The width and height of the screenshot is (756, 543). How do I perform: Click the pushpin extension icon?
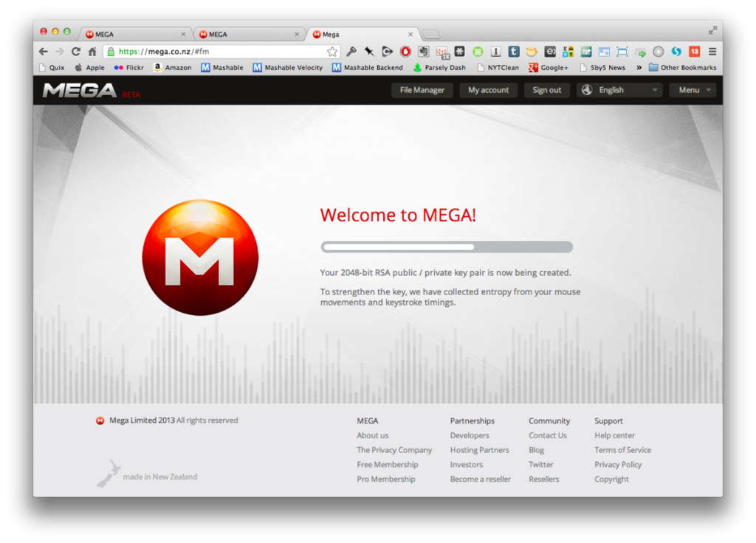369,52
